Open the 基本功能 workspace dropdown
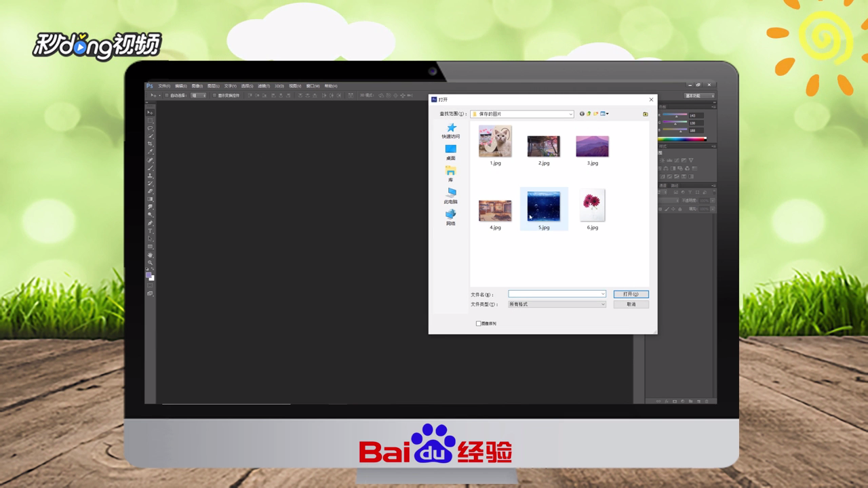 [699, 96]
